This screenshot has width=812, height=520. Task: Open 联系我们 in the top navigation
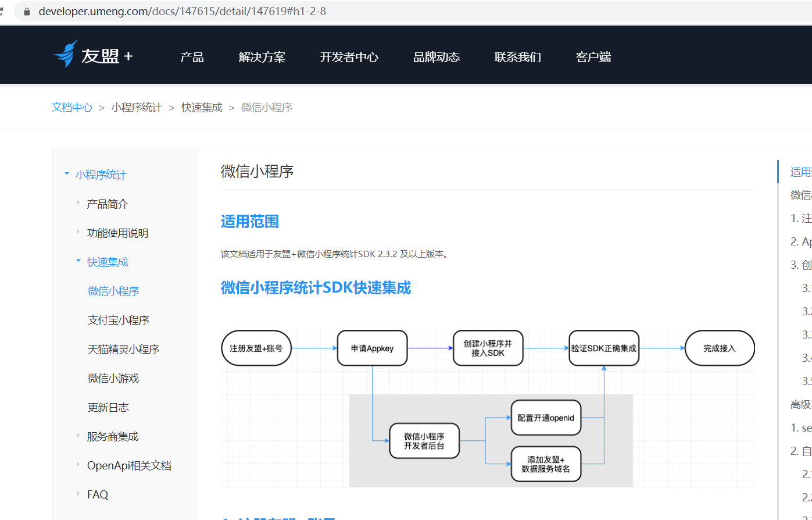click(518, 57)
